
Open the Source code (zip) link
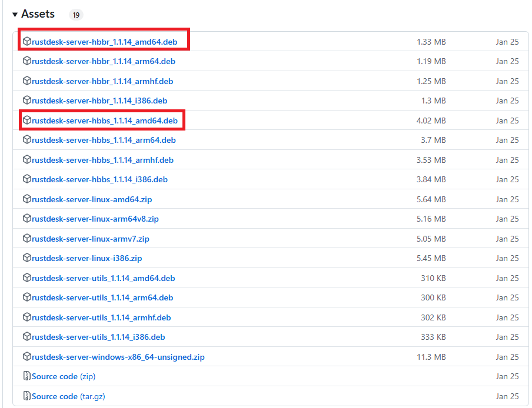64,376
